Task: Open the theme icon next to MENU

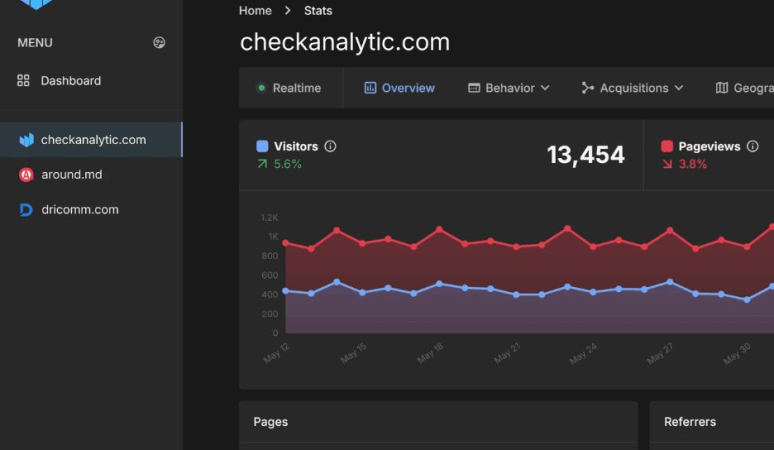Action: point(159,42)
